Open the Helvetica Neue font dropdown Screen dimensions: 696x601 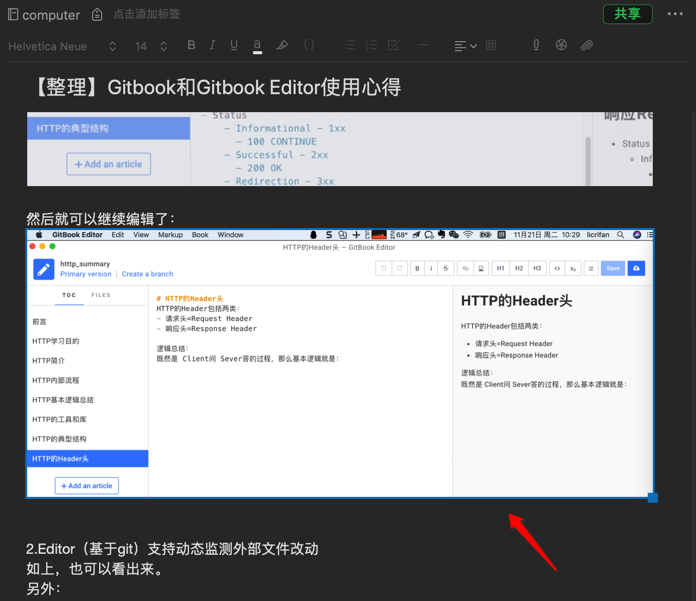coord(62,46)
